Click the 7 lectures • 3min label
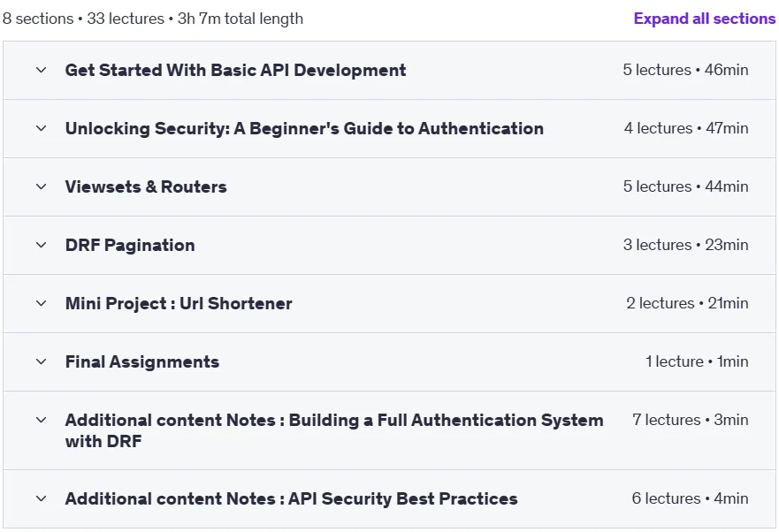The height and width of the screenshot is (532, 779). (x=690, y=420)
